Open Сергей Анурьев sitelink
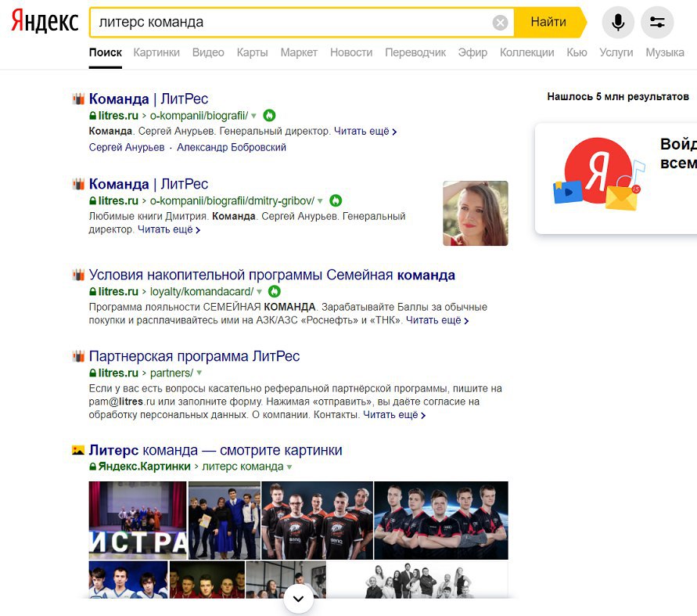Image resolution: width=697 pixels, height=616 pixels. [x=127, y=147]
